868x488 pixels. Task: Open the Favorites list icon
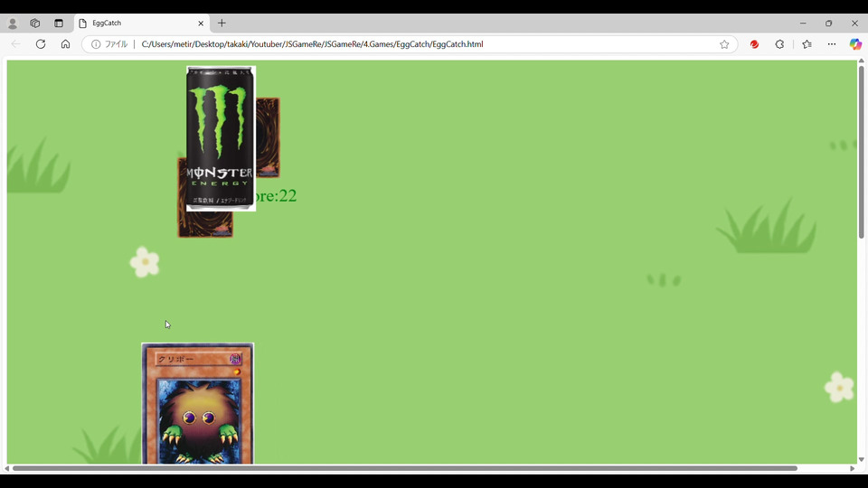point(807,44)
